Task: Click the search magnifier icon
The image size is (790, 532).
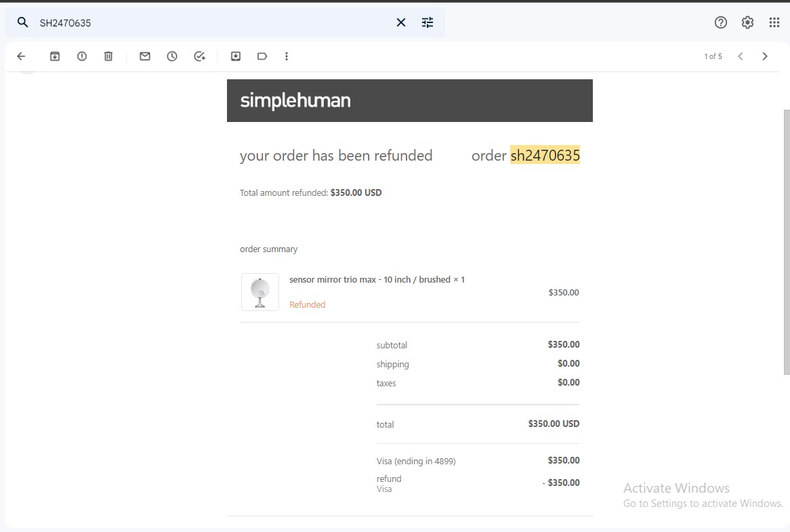Action: coord(22,22)
